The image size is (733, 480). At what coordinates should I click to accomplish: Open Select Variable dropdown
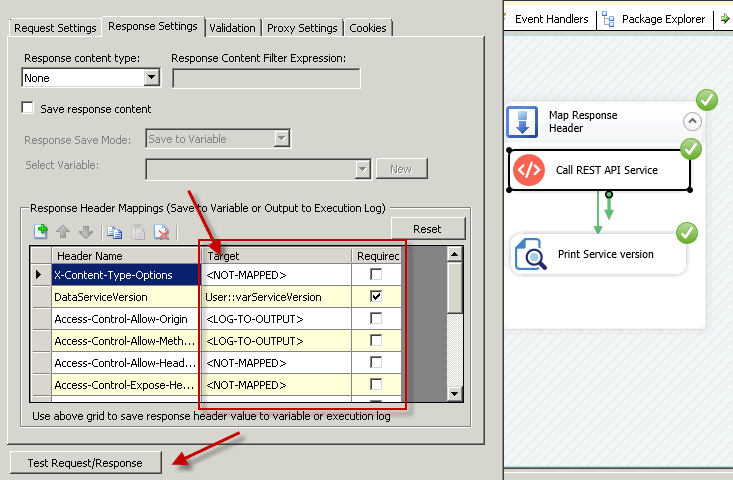pos(362,169)
